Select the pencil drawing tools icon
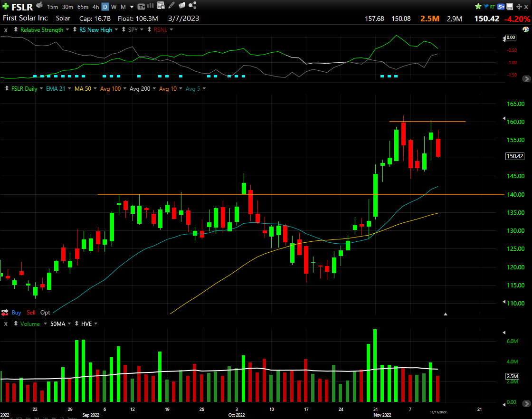The width and height of the screenshot is (532, 419). pyautogui.click(x=171, y=5)
